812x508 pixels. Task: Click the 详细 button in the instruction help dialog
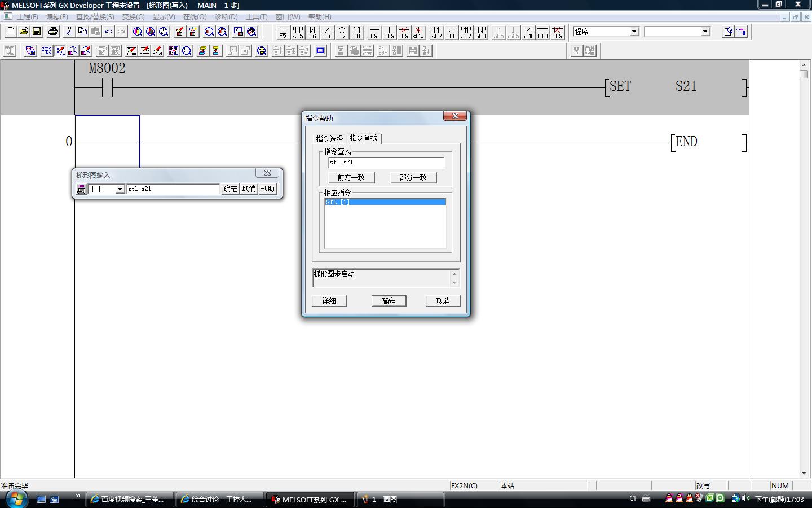[329, 301]
